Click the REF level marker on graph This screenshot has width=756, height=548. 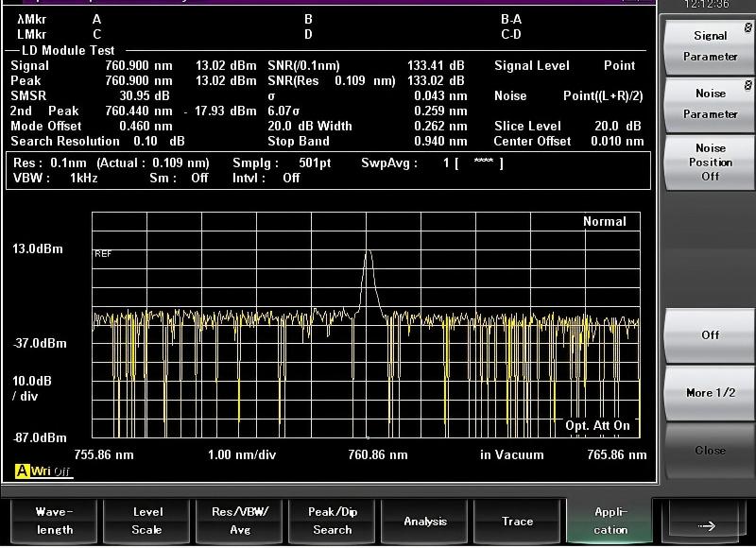[x=103, y=253]
